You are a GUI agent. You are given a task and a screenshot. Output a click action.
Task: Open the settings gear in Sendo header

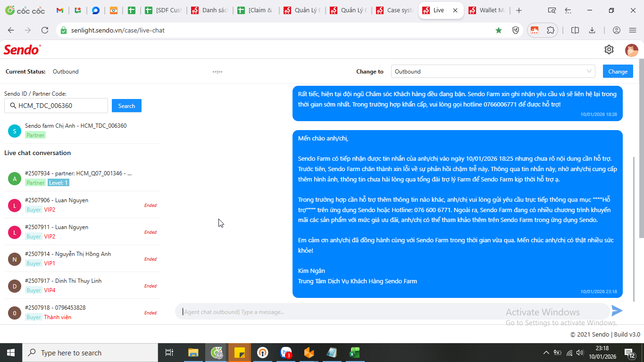(x=609, y=49)
